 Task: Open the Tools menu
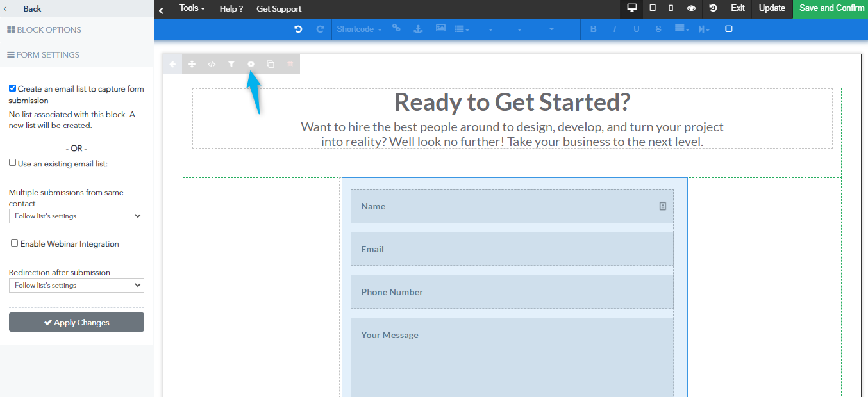click(192, 8)
